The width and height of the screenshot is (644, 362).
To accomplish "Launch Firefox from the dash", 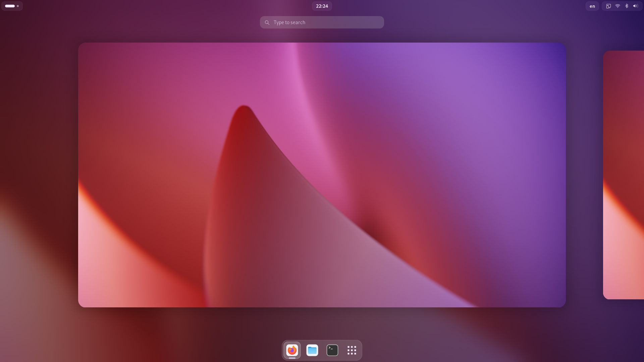I will (x=292, y=350).
